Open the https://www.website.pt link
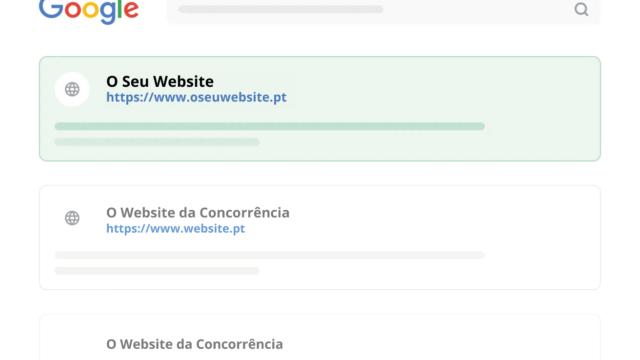This screenshot has width=640, height=360. (176, 228)
